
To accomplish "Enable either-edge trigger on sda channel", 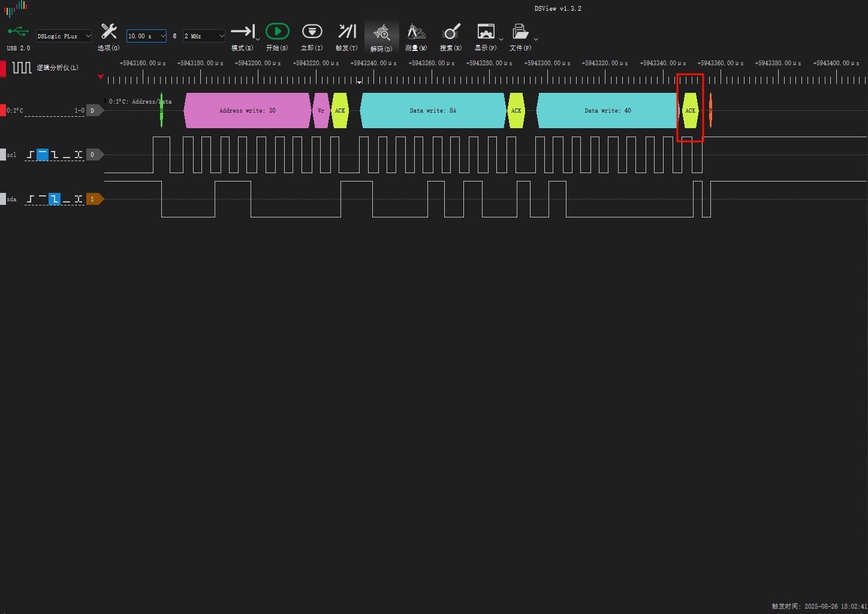I will [x=79, y=199].
